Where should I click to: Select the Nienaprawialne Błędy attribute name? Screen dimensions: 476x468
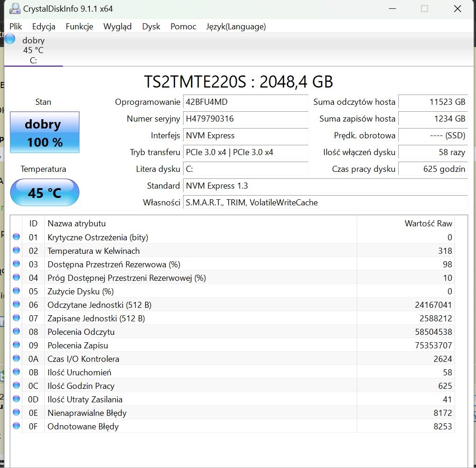[87, 413]
